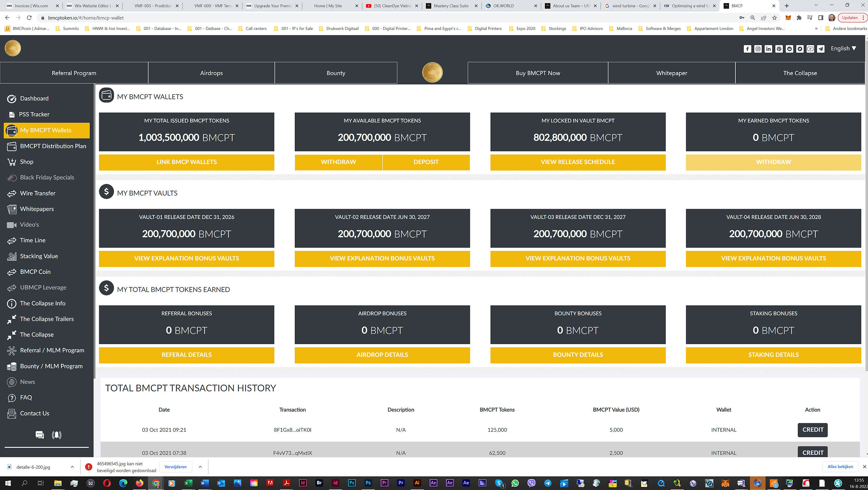Open the chat messages icon in sidebar
Image resolution: width=868 pixels, height=490 pixels.
(40, 435)
